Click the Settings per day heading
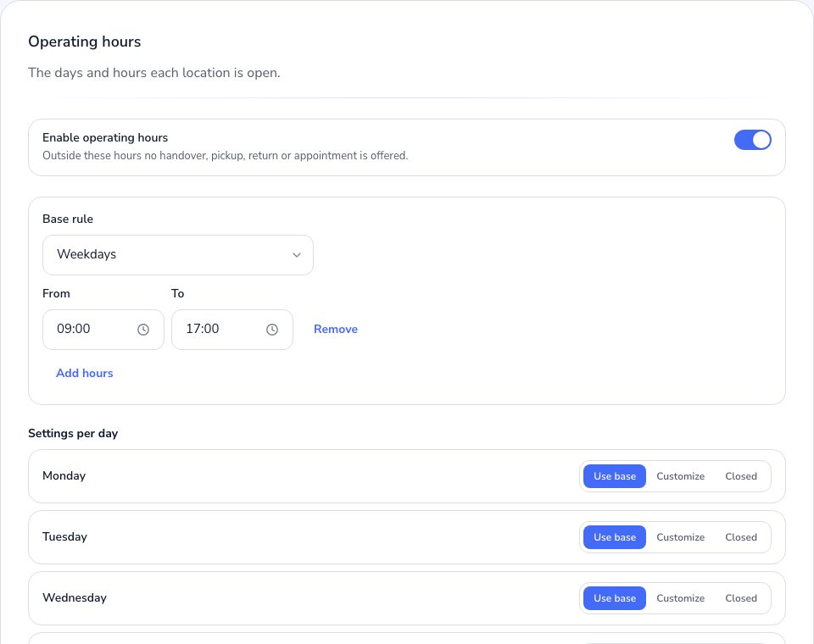The image size is (814, 644). [x=73, y=433]
